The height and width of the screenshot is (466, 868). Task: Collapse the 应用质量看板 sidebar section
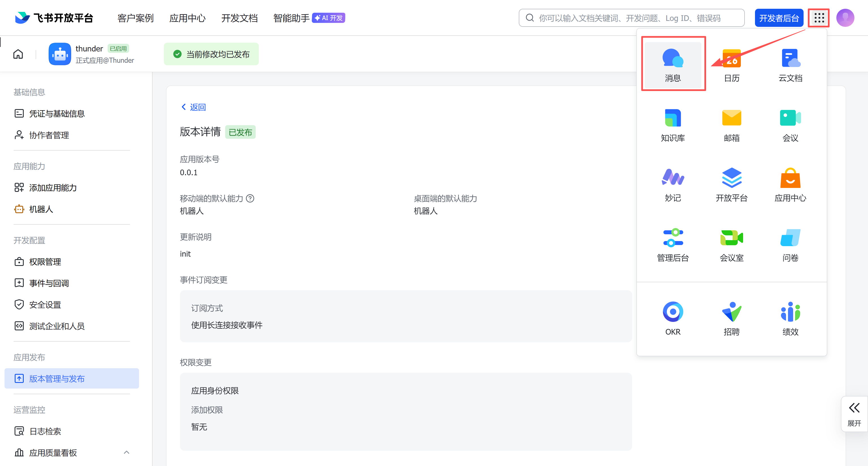point(126,452)
